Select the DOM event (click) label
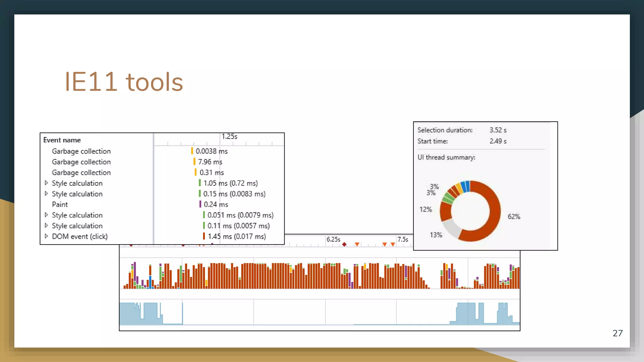644x362 pixels. pyautogui.click(x=80, y=236)
